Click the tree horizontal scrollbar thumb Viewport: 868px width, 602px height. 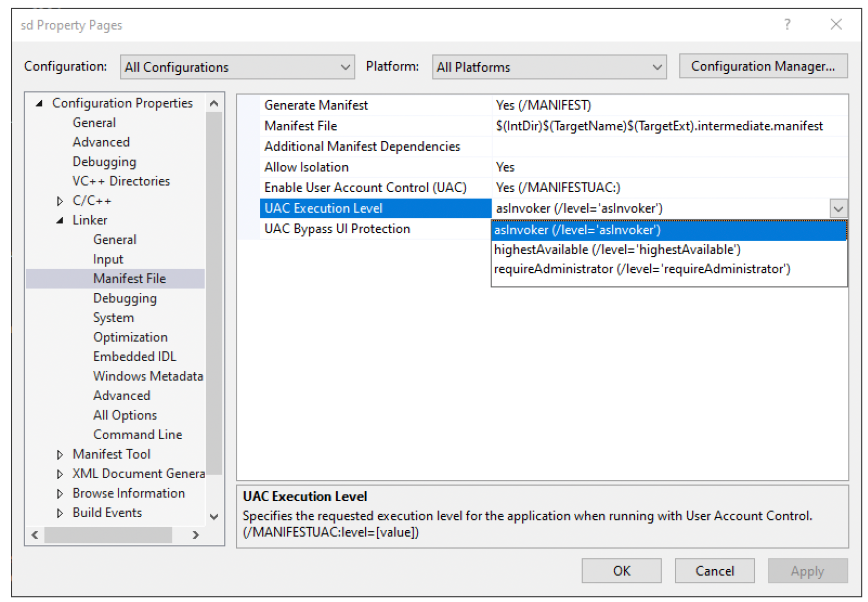point(108,535)
